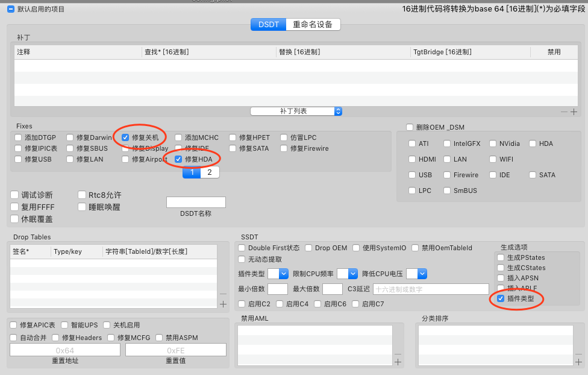Select Fixes page 2
588x375 pixels.
pyautogui.click(x=210, y=172)
